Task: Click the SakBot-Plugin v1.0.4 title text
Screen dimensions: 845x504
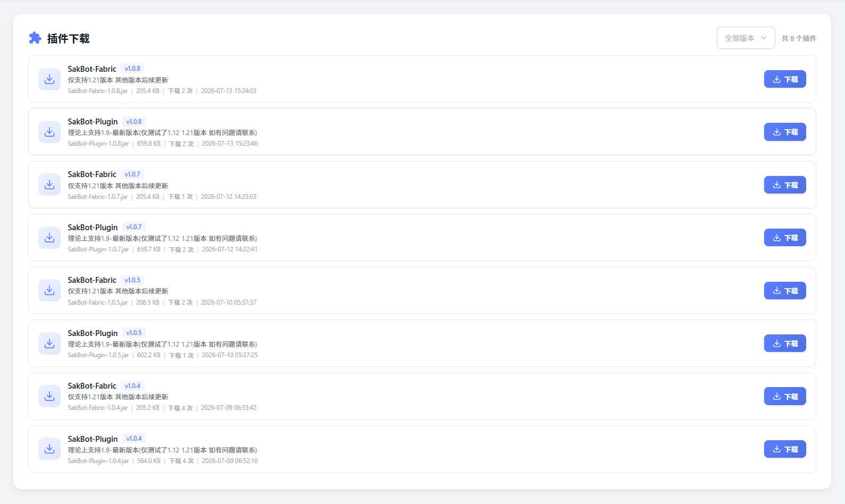Action: (x=93, y=439)
